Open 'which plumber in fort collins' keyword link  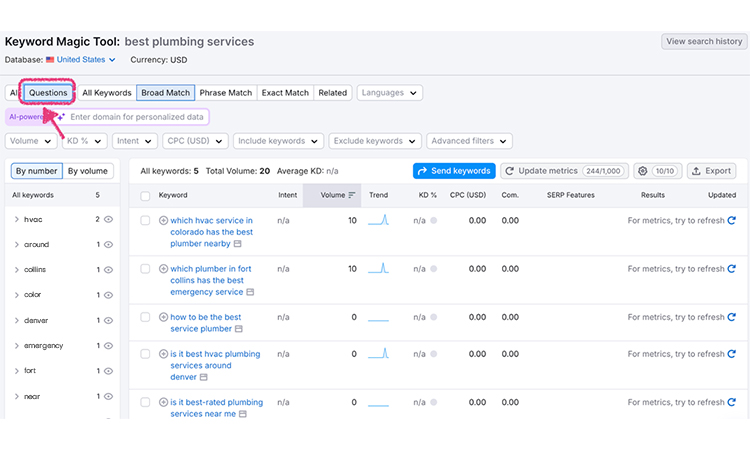210,280
